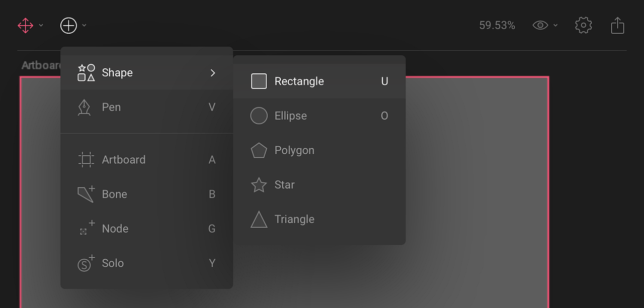
Task: Activate the Solo tool
Action: 113,263
